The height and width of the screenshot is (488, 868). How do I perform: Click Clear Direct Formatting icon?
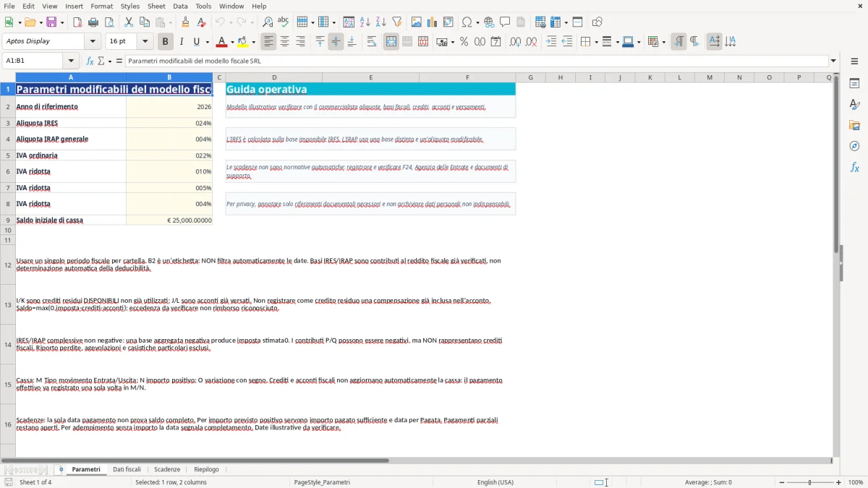[202, 22]
